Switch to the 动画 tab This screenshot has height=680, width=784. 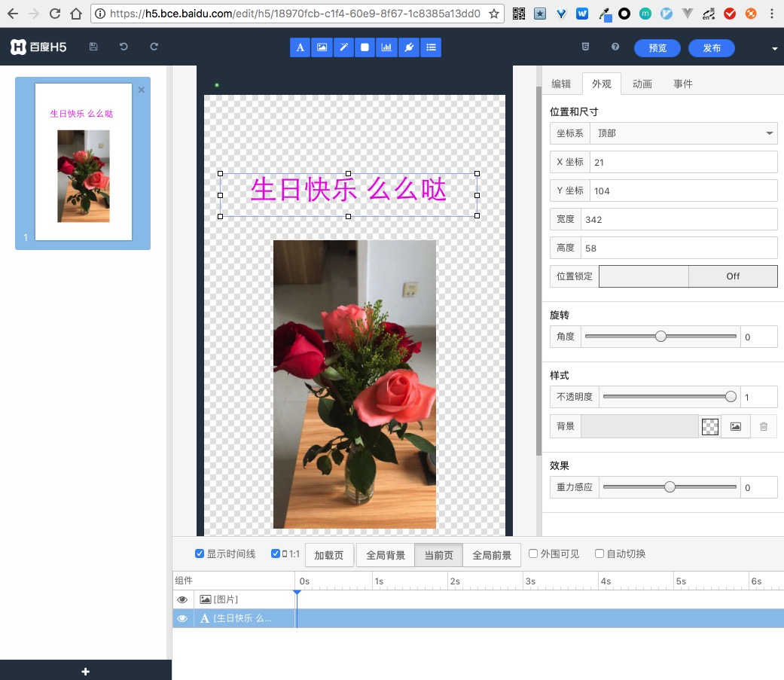tap(642, 84)
